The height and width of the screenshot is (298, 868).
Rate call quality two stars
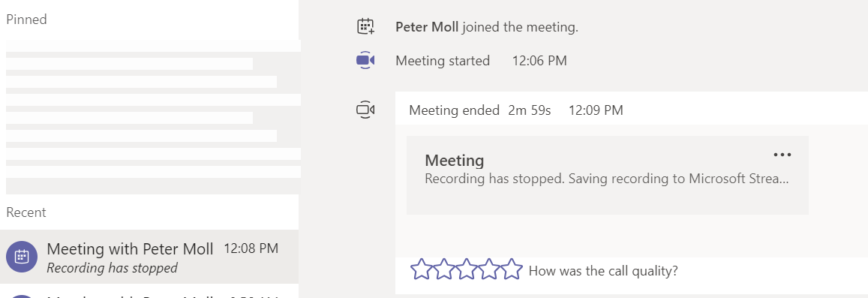coord(444,269)
